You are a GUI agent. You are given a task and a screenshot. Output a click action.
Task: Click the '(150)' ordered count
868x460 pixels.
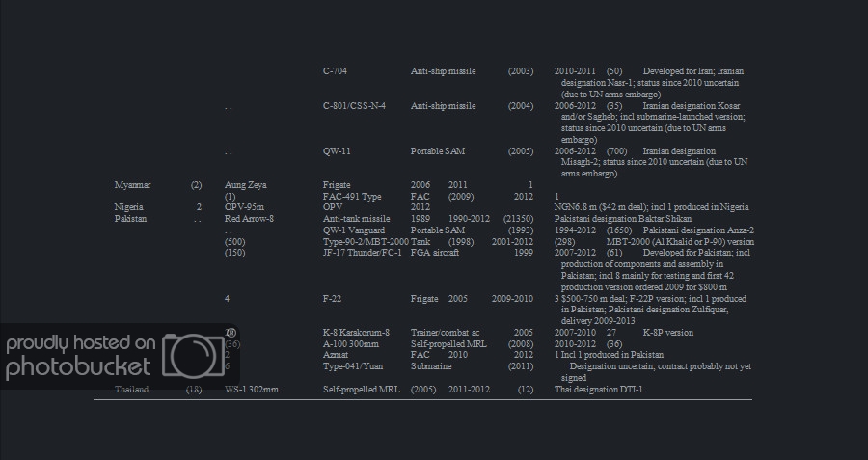pyautogui.click(x=234, y=253)
